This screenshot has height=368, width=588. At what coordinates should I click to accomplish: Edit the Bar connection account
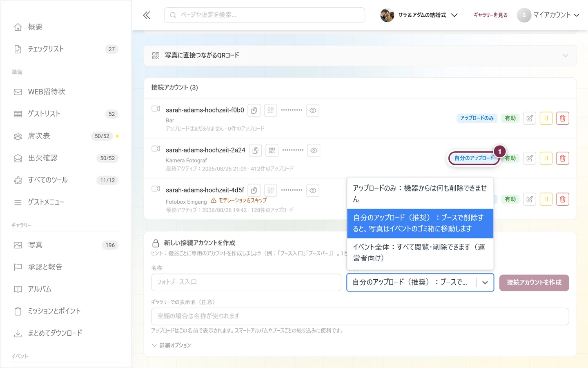coord(530,118)
